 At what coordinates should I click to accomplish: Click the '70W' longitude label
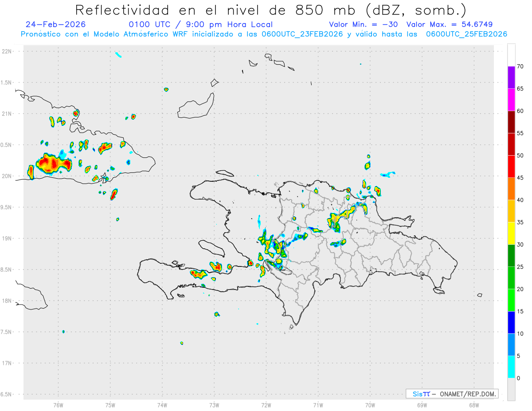pyautogui.click(x=370, y=405)
